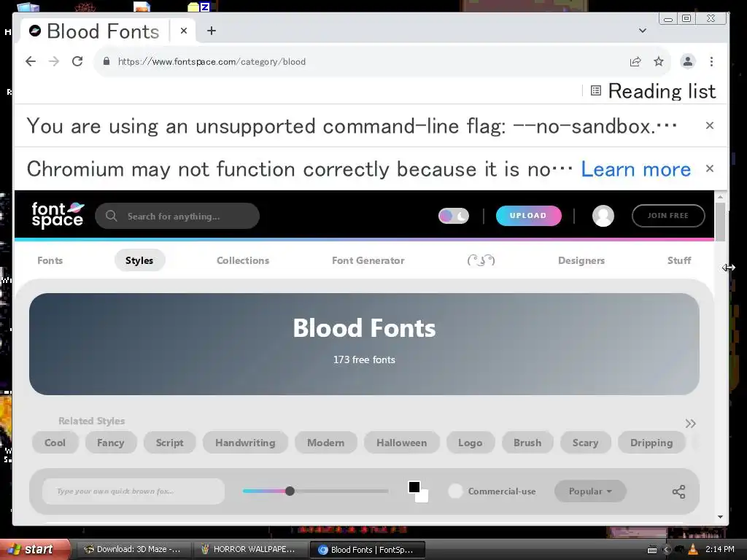Click the padlock site info icon

tap(107, 61)
